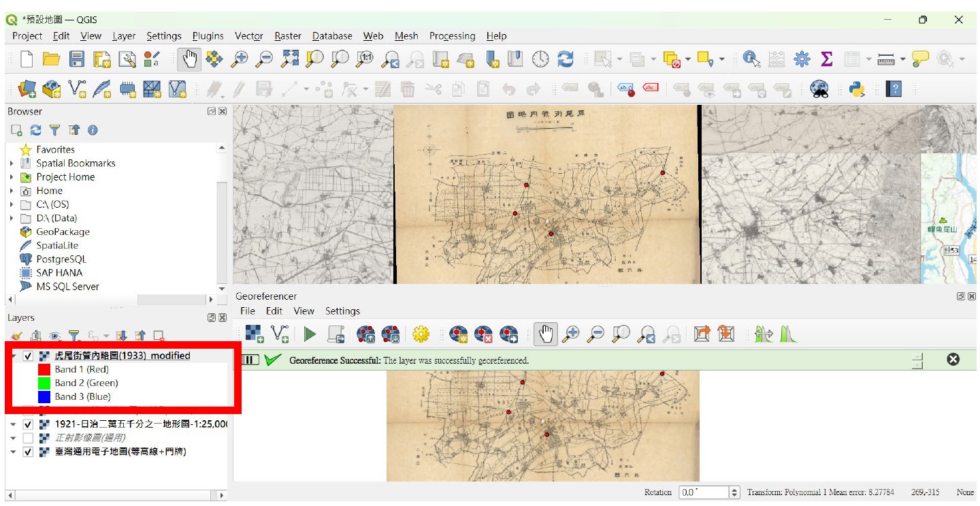Image resolution: width=980 pixels, height=506 pixels.
Task: Select the Identify Features tool
Action: pyautogui.click(x=751, y=60)
